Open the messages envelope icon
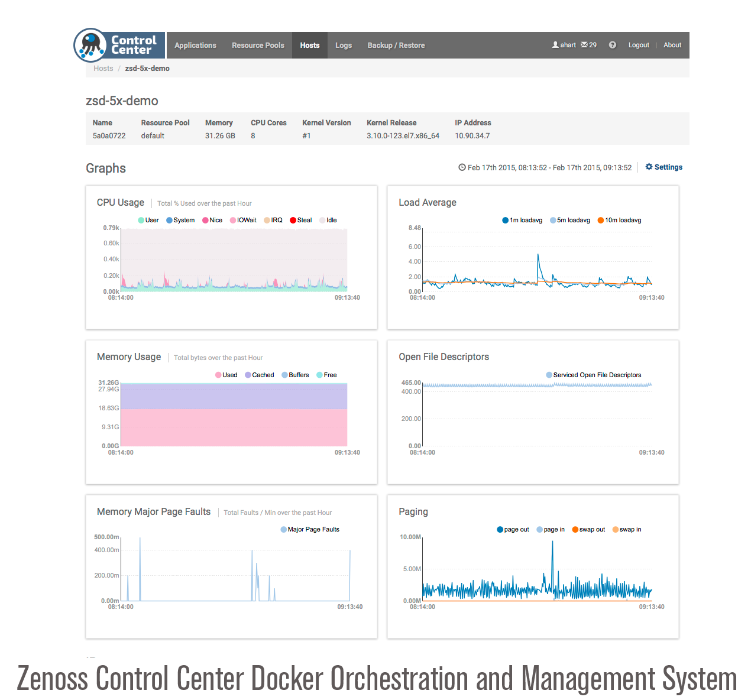 coord(584,45)
